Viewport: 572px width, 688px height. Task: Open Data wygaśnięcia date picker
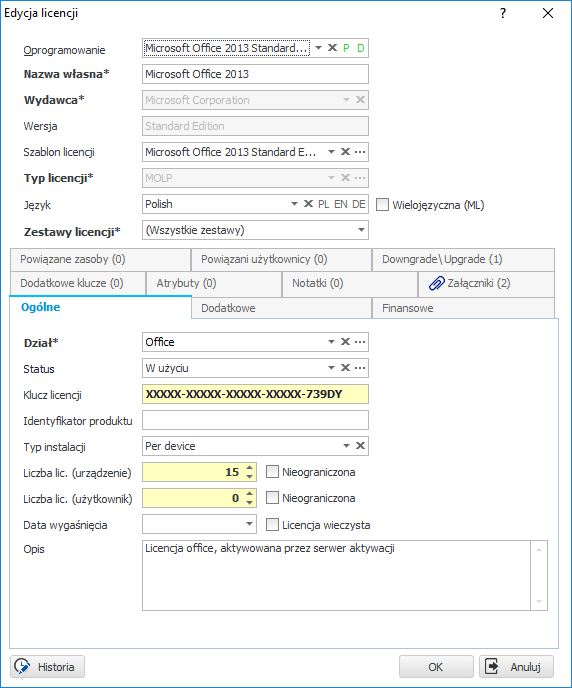249,524
